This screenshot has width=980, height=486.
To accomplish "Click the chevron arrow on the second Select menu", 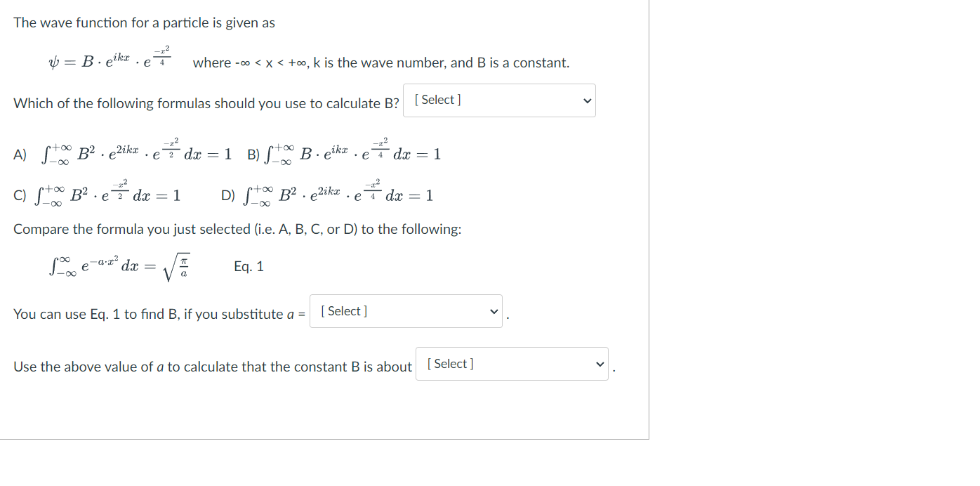I will pyautogui.click(x=494, y=311).
